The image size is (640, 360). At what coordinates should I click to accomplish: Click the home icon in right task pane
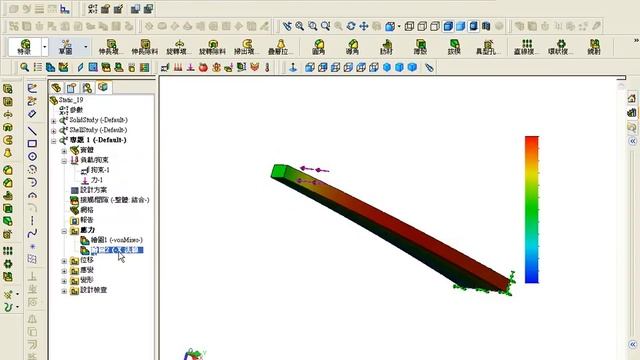[632, 98]
